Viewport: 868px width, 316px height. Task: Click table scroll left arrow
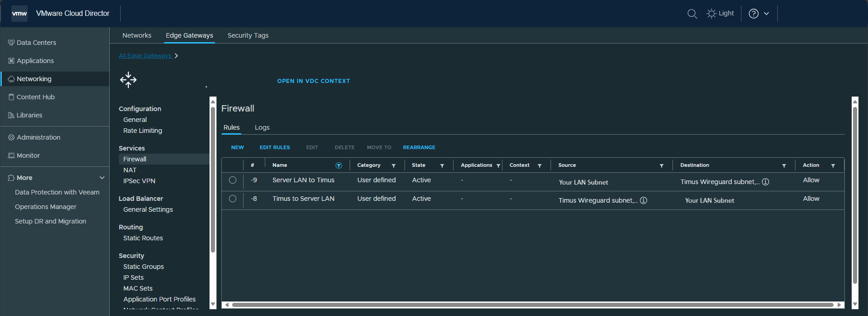tap(226, 305)
